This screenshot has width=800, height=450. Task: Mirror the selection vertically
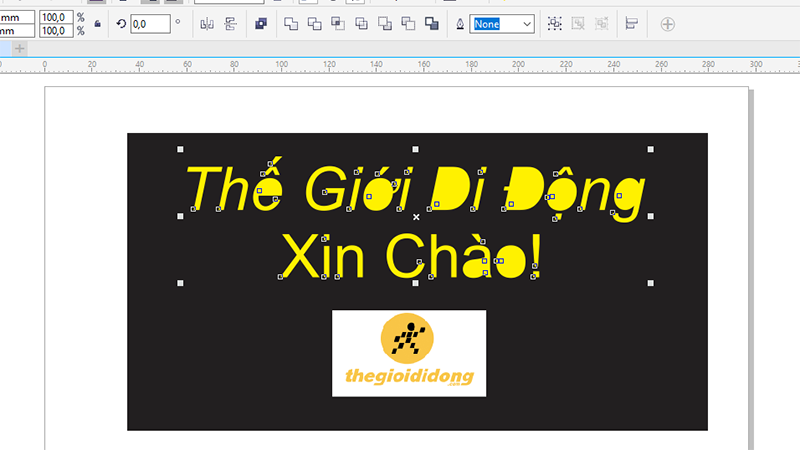click(231, 24)
